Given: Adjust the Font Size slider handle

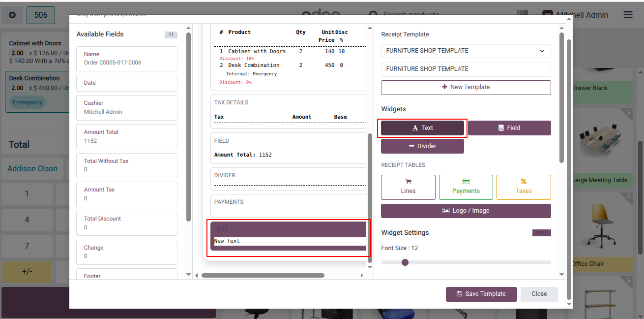Looking at the screenshot, I should (x=405, y=262).
